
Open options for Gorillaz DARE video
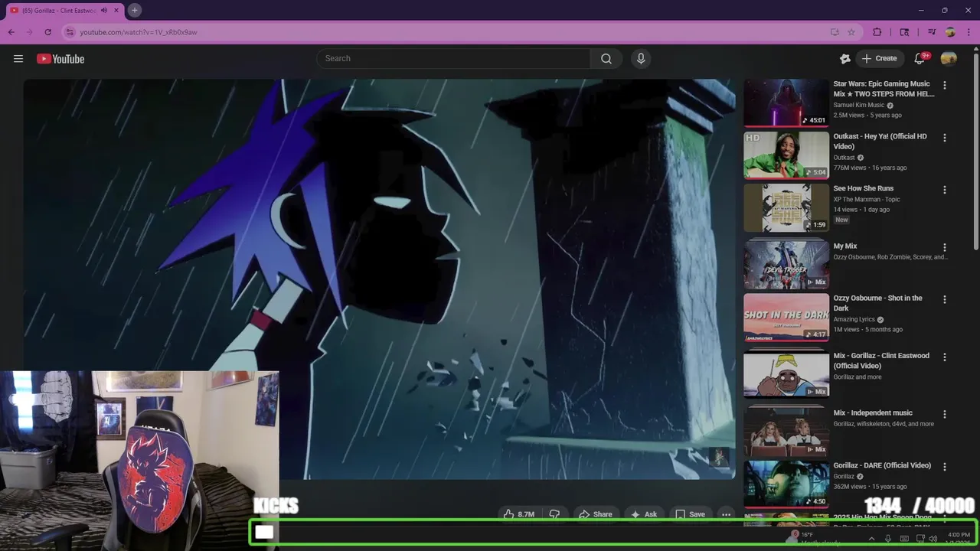coord(945,467)
